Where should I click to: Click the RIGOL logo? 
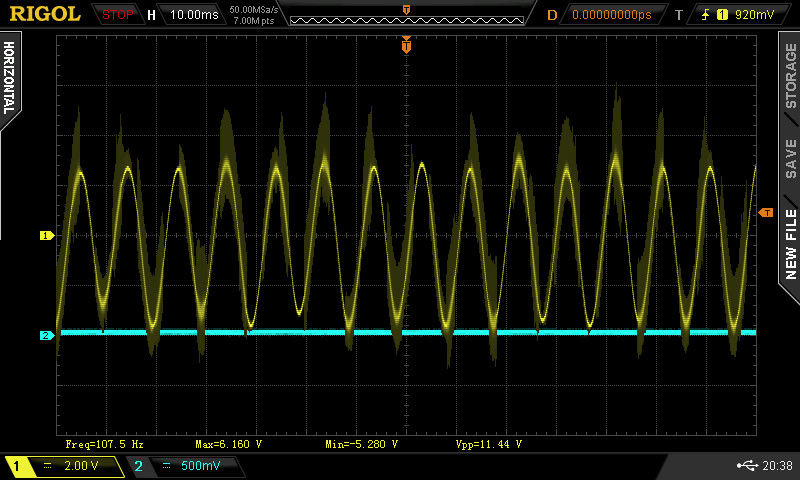pyautogui.click(x=45, y=14)
